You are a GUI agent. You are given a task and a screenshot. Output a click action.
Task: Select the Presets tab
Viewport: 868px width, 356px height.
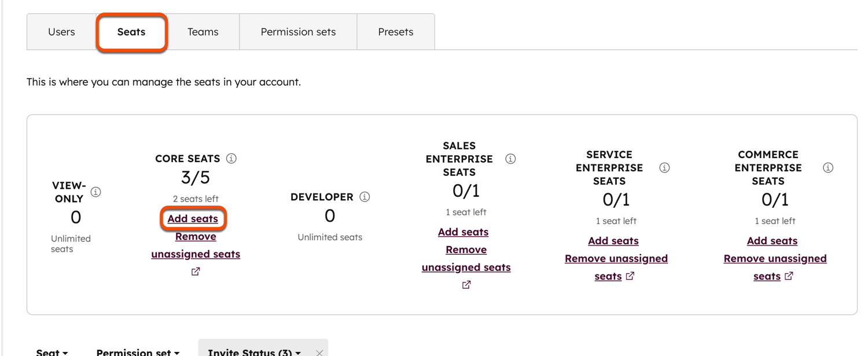pyautogui.click(x=395, y=32)
